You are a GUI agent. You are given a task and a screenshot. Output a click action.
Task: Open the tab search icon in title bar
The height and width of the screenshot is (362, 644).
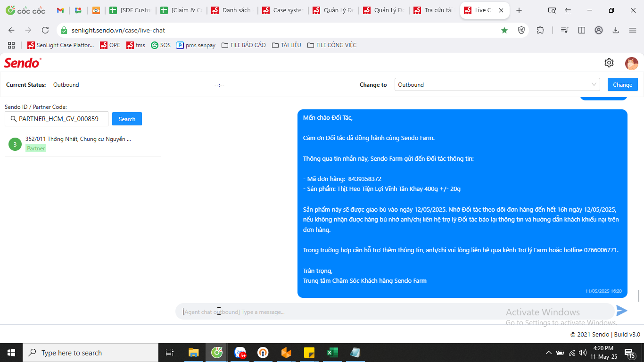click(552, 10)
